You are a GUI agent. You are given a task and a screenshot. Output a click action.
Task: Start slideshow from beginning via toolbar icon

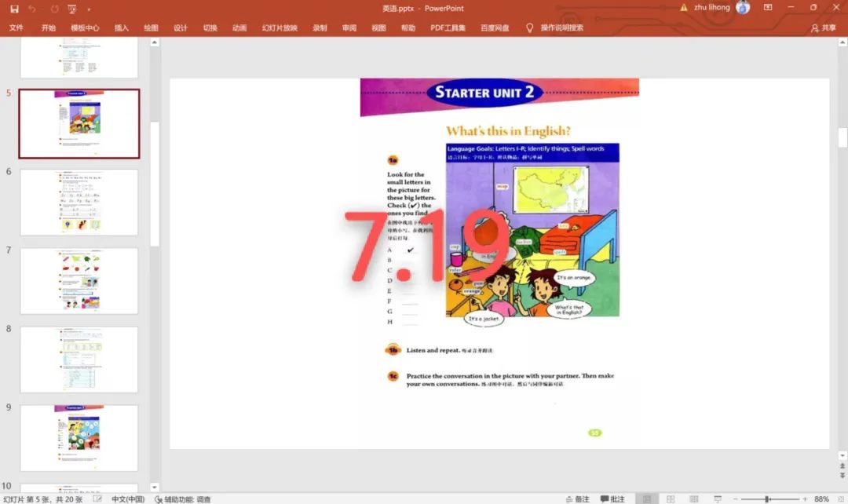(x=72, y=9)
